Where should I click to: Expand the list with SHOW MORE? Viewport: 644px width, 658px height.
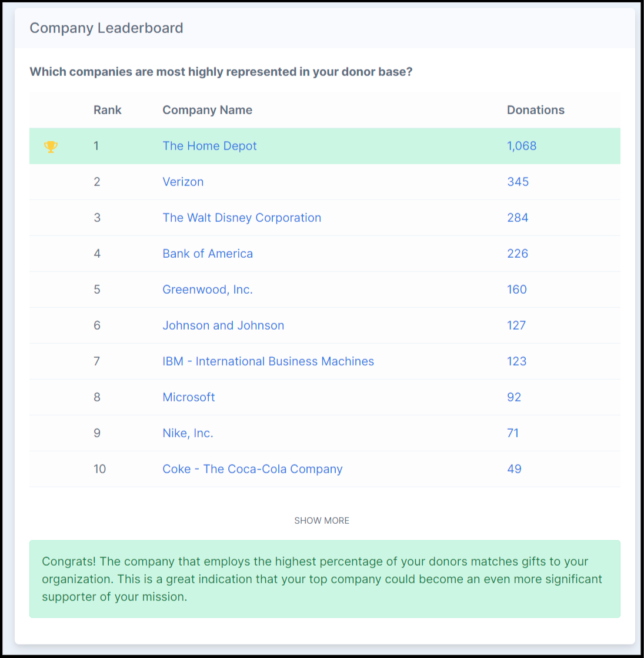click(322, 520)
